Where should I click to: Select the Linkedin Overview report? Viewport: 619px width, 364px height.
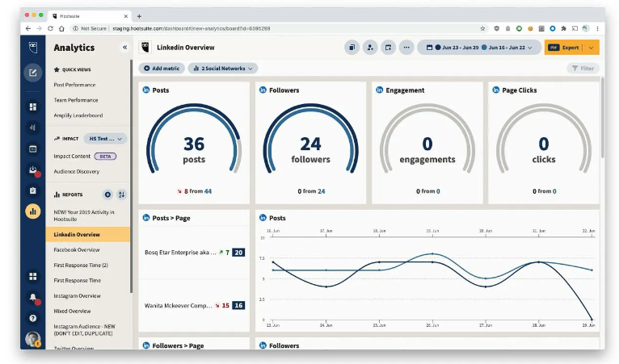pyautogui.click(x=87, y=234)
